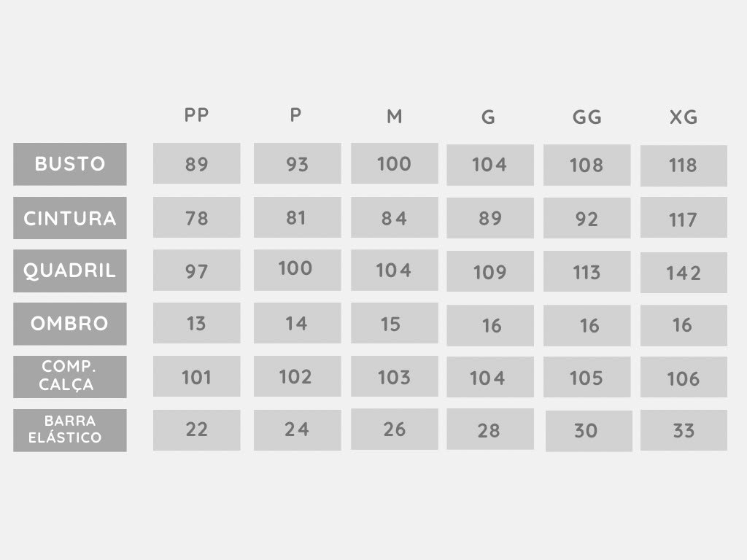This screenshot has height=560, width=747.
Task: Select the quadril value 142 cell
Action: pyautogui.click(x=684, y=273)
